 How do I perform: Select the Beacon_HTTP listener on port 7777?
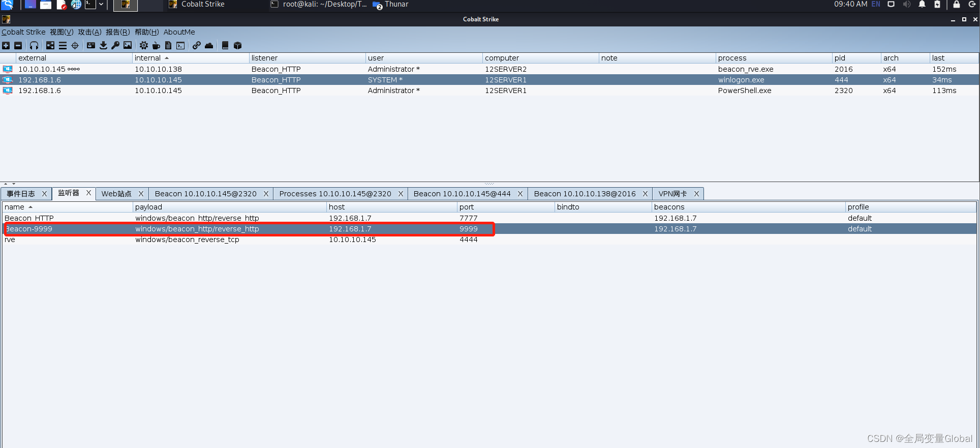pyautogui.click(x=489, y=218)
